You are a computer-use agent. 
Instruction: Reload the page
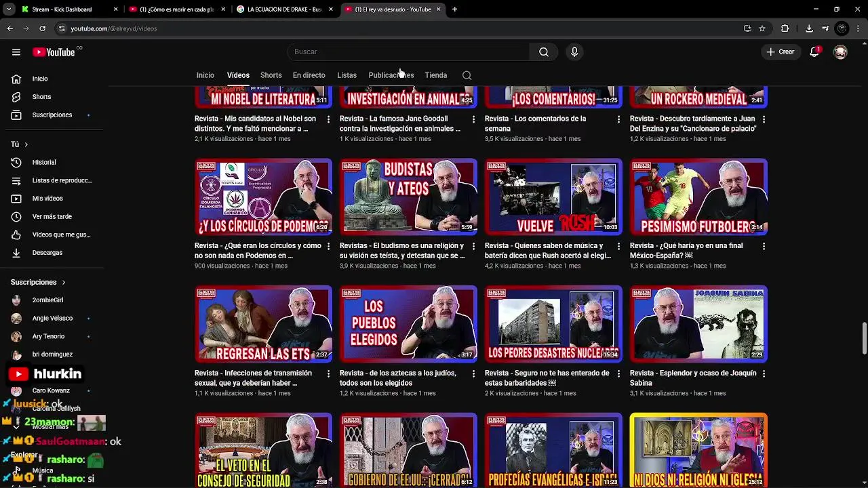tap(42, 28)
